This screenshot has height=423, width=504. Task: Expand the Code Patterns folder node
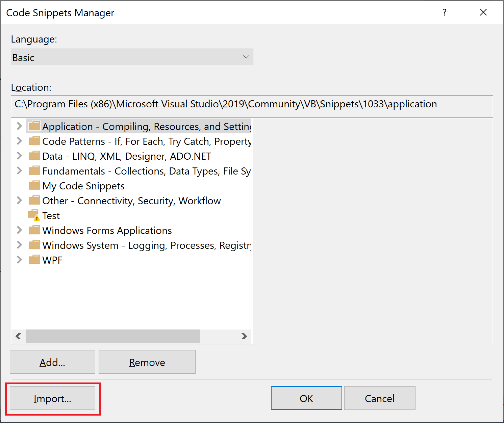tap(19, 141)
